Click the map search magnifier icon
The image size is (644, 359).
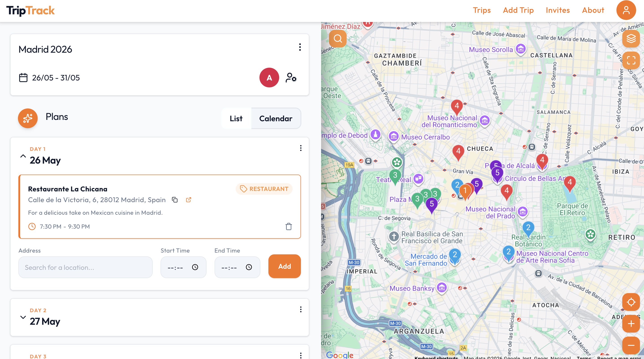pos(337,39)
